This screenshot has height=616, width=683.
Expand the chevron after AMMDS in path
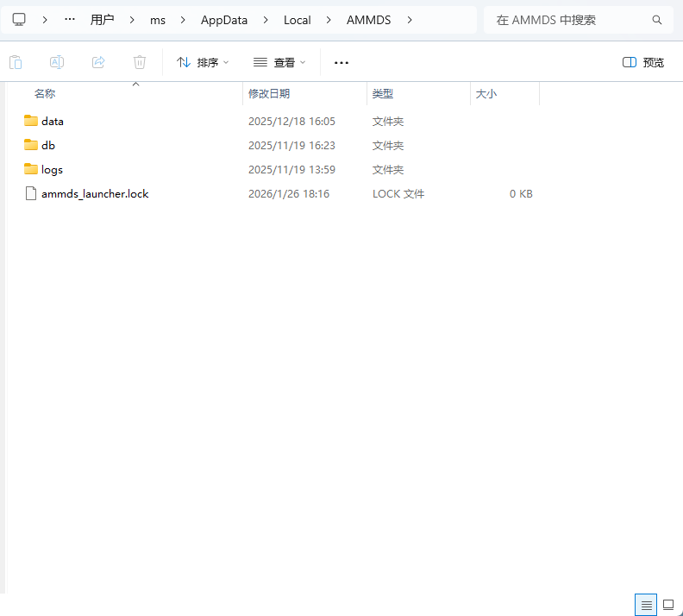pyautogui.click(x=410, y=20)
